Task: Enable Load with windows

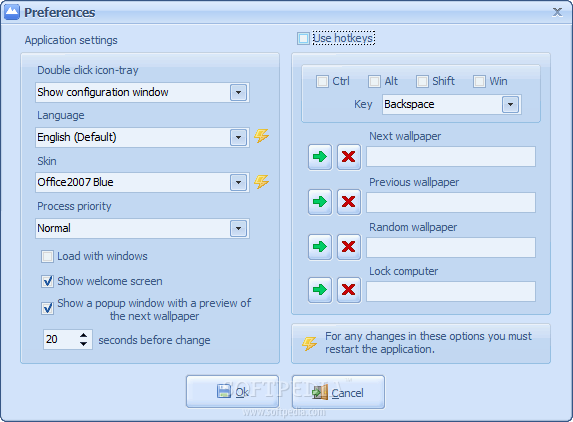Action: [47, 256]
